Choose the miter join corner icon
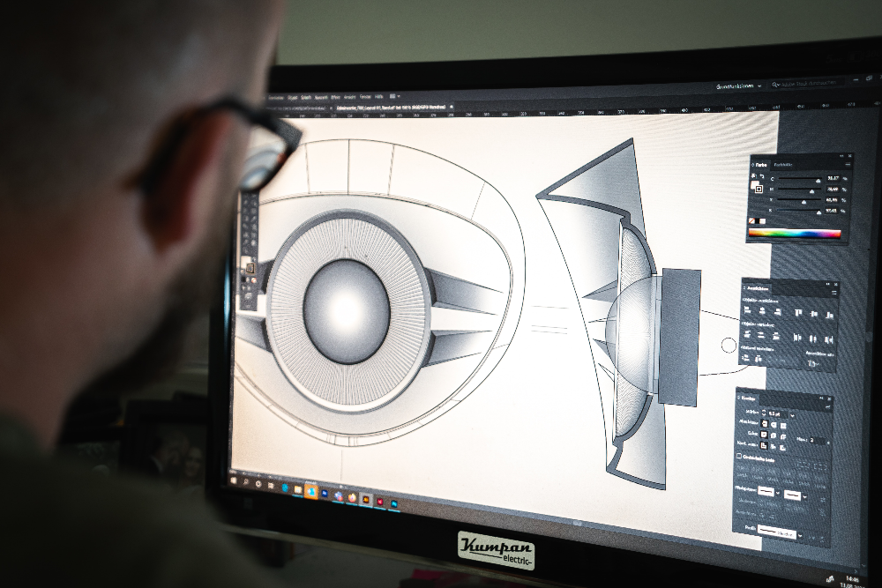The height and width of the screenshot is (588, 882). pyautogui.click(x=763, y=434)
